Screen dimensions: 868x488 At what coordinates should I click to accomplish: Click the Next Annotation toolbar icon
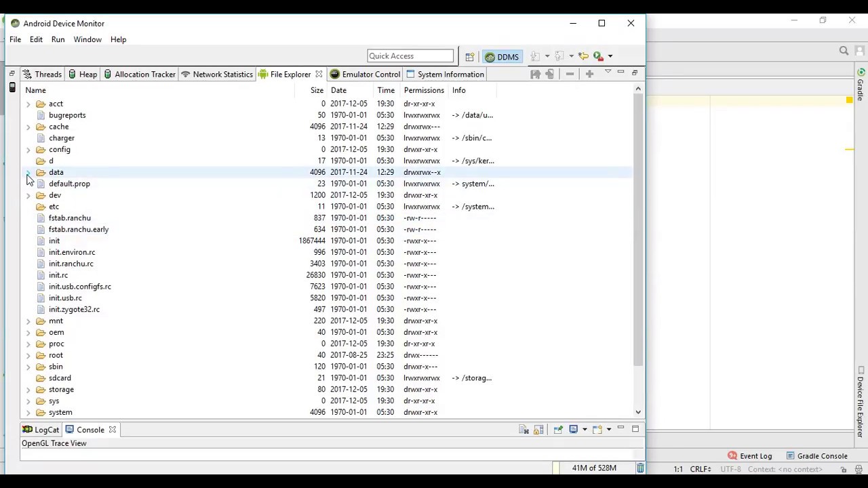pos(535,56)
